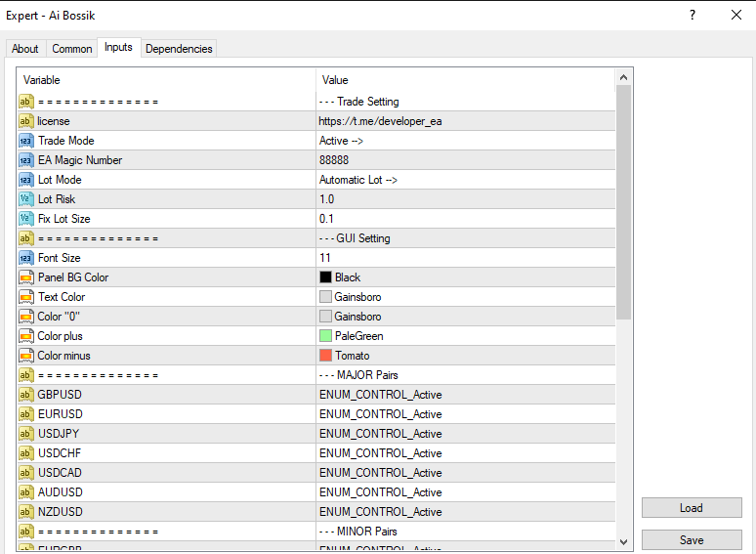This screenshot has width=756, height=554.
Task: Click the double-value icon beside Lot Risk
Action: click(x=26, y=199)
